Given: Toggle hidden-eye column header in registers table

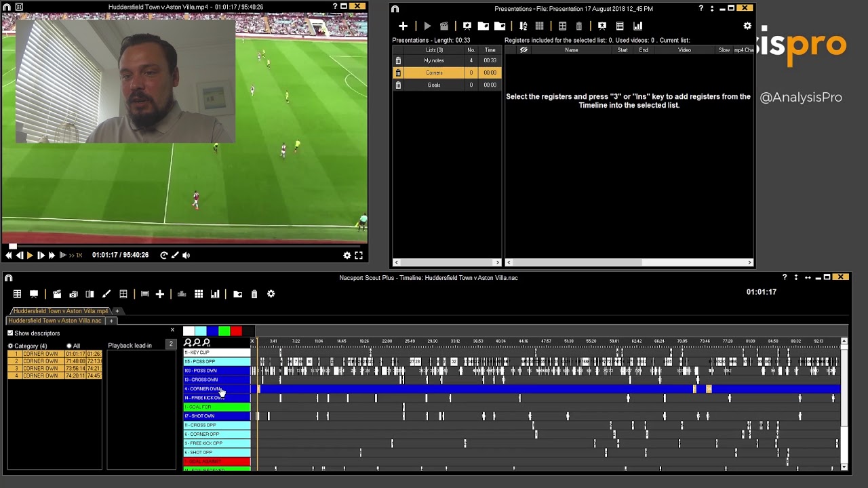Looking at the screenshot, I should (x=524, y=50).
